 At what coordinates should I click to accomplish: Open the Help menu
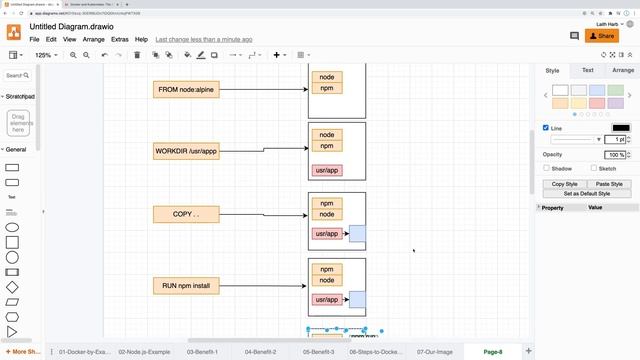coord(141,40)
